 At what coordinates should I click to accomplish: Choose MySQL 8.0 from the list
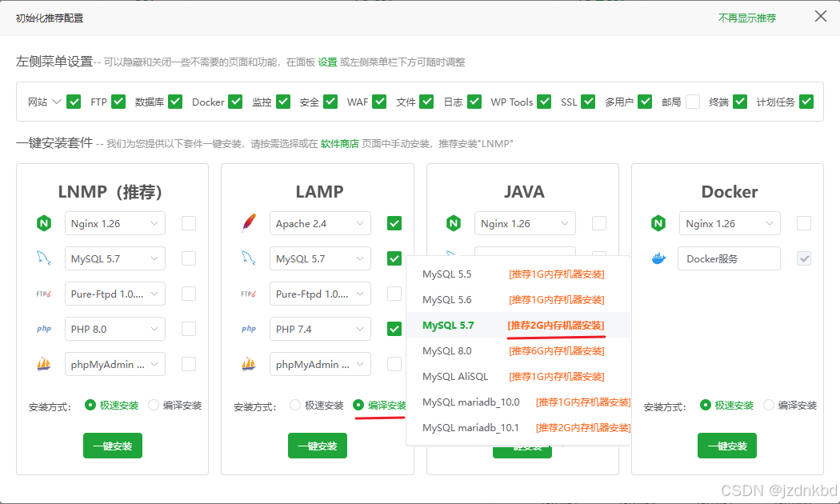click(518, 351)
